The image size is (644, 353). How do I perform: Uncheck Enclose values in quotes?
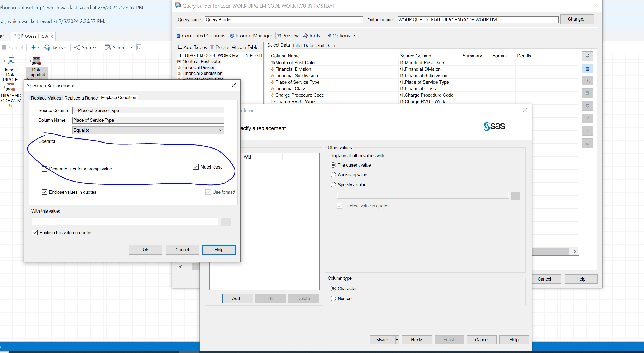44,192
